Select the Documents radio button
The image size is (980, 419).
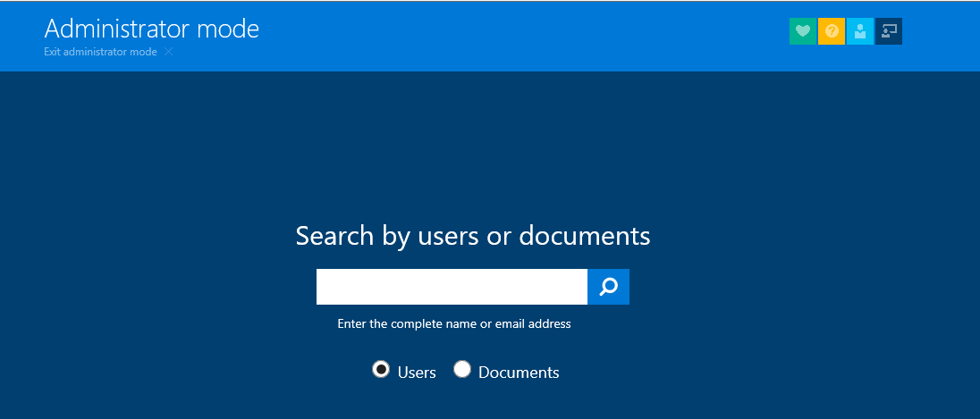pyautogui.click(x=462, y=369)
